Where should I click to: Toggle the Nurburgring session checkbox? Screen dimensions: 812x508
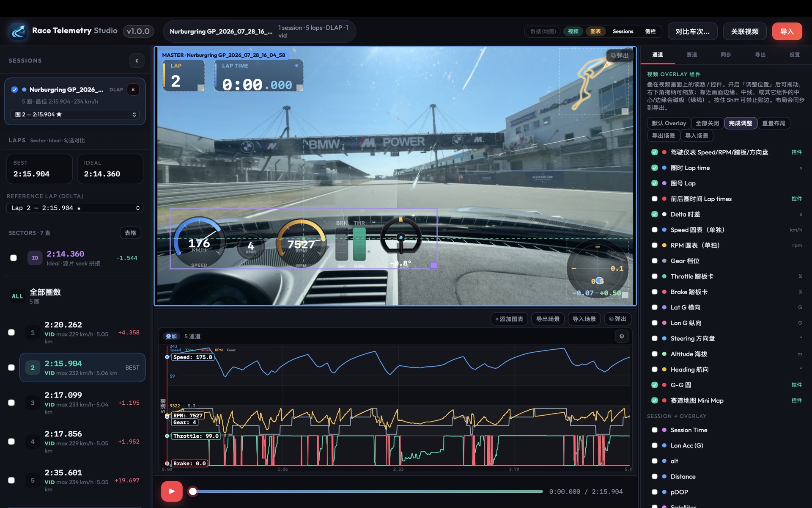[x=14, y=89]
